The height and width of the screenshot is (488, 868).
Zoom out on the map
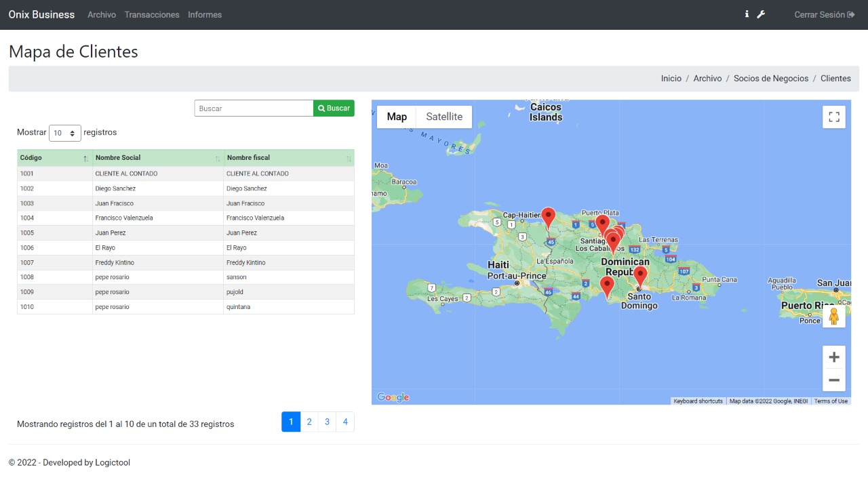834,380
